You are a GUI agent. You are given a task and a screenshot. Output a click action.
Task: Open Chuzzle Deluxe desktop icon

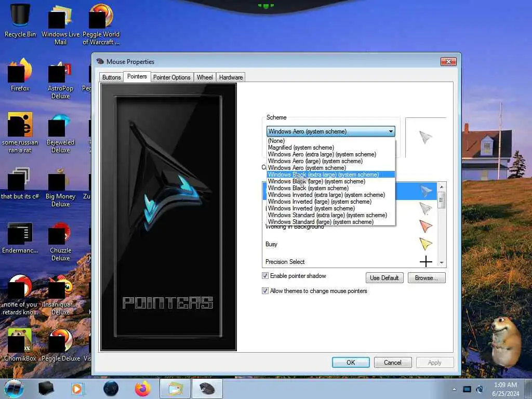(x=60, y=241)
